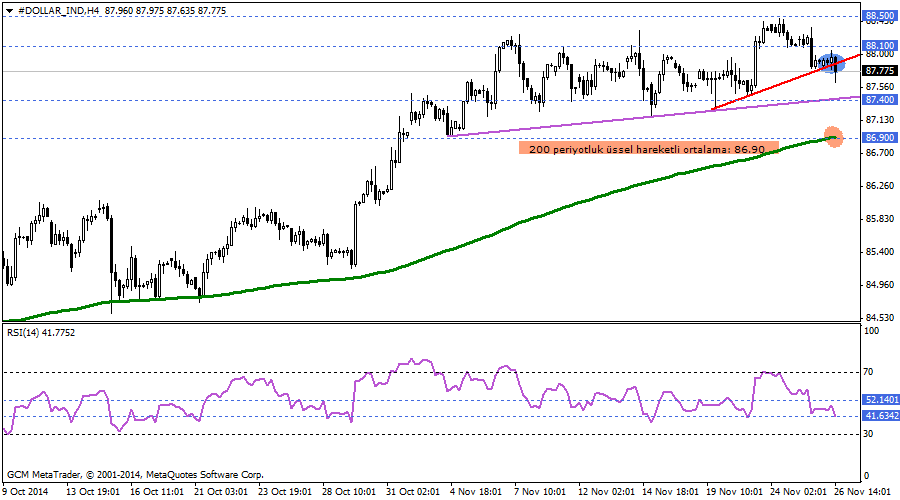Click the RSI level 41.6342 label
The width and height of the screenshot is (900, 500).
[x=880, y=416]
